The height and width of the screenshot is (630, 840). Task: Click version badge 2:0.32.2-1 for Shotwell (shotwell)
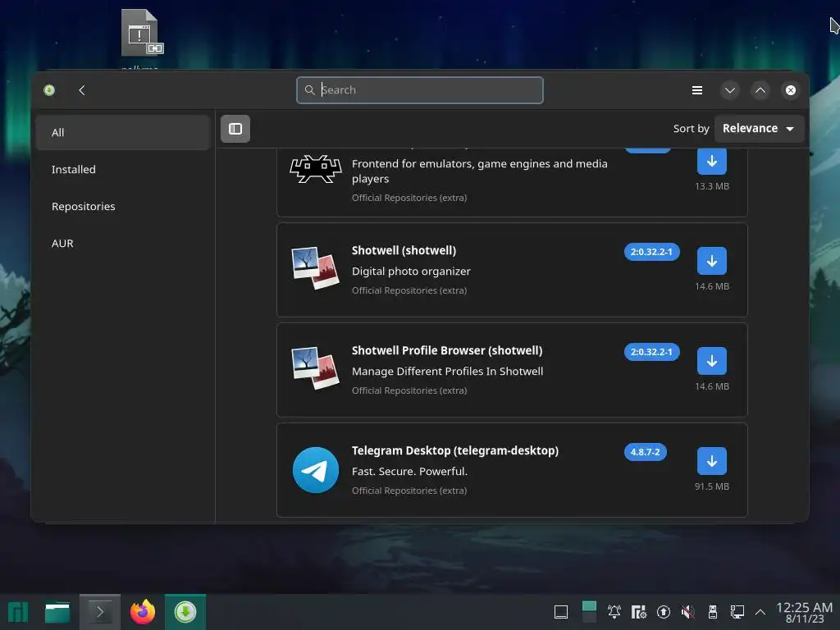[651, 252]
